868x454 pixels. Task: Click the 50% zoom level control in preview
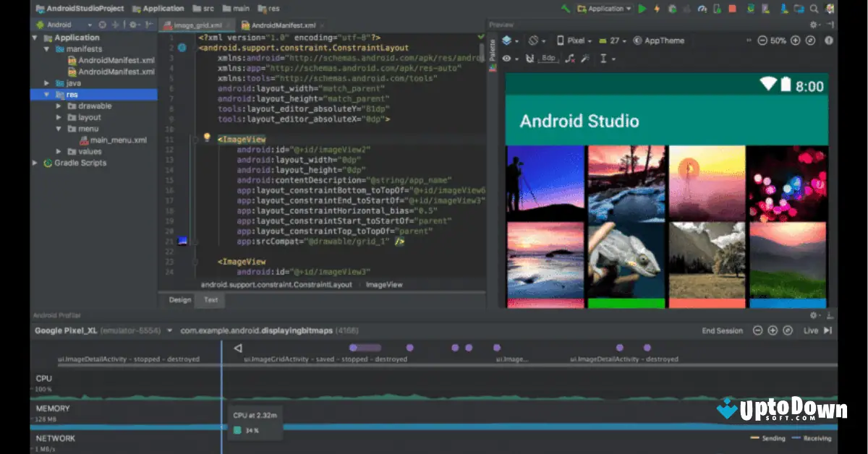(778, 40)
